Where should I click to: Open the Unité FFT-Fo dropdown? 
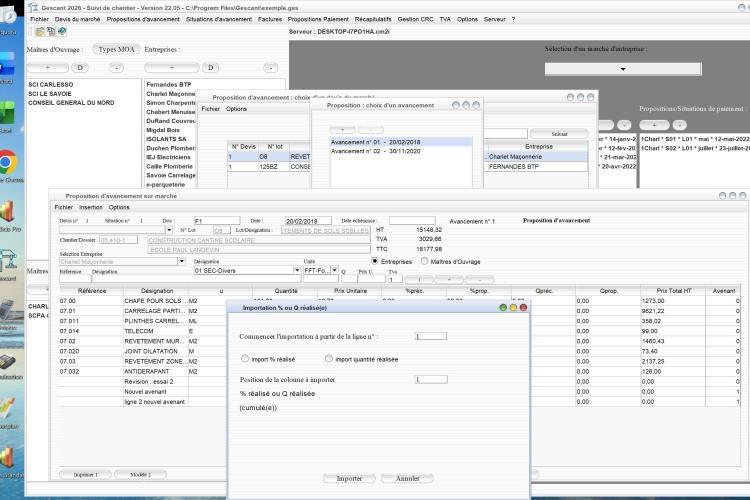pyautogui.click(x=334, y=270)
